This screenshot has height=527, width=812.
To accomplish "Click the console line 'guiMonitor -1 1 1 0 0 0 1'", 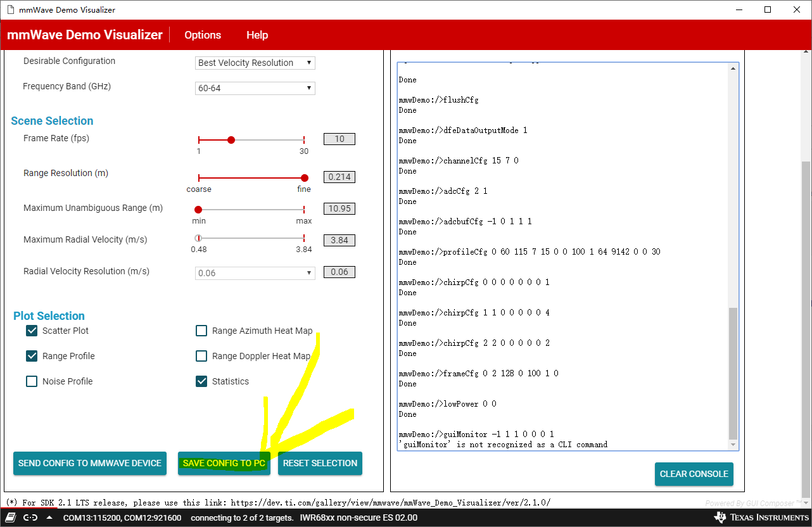I will (x=476, y=435).
